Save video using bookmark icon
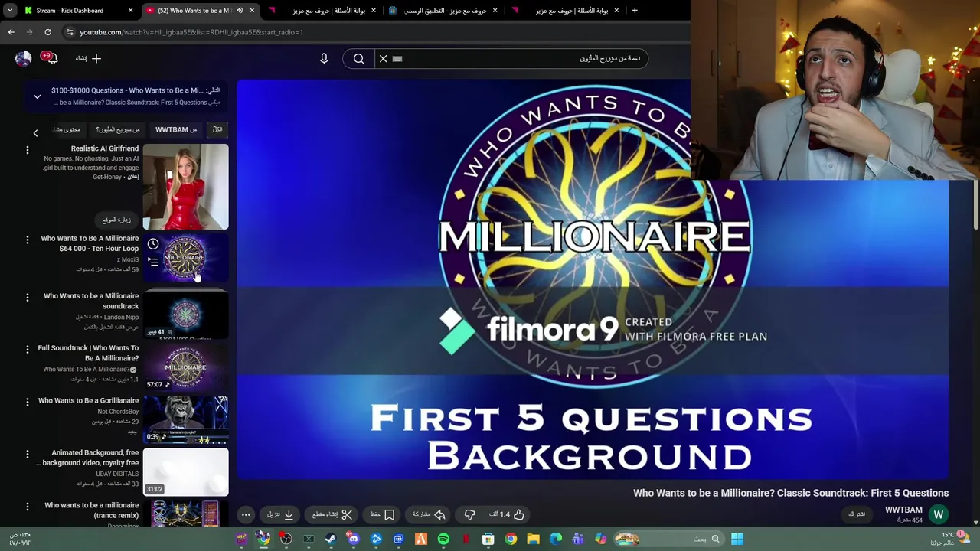Viewport: 980px width, 551px height. [x=382, y=514]
